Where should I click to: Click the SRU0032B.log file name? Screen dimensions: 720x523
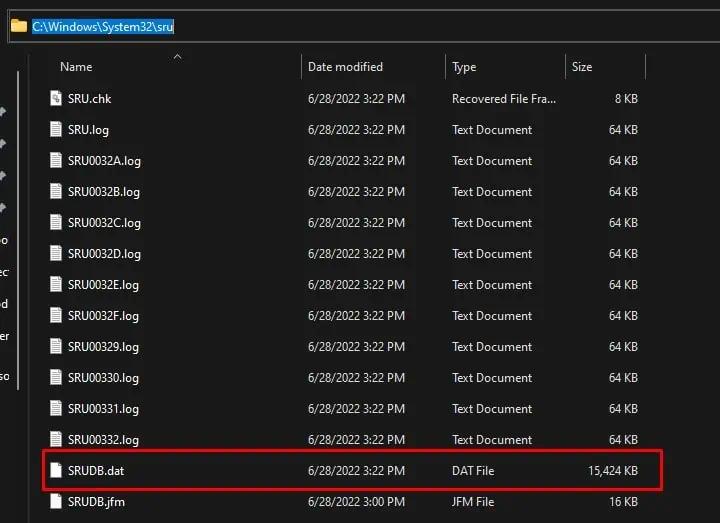104,192
